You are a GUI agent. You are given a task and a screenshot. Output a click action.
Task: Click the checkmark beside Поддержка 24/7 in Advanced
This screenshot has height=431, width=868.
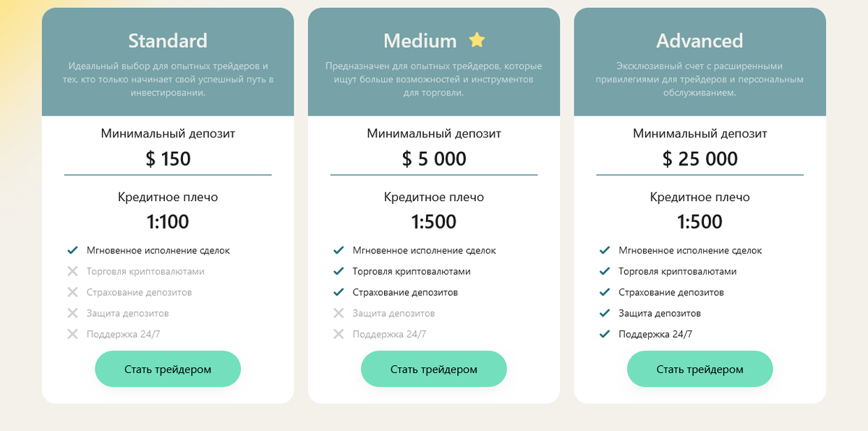coord(604,334)
